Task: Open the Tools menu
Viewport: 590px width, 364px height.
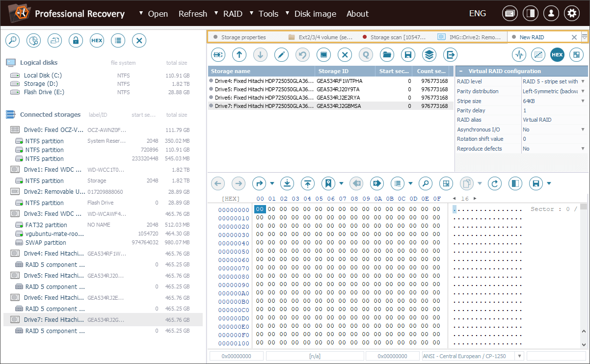Action: (268, 14)
